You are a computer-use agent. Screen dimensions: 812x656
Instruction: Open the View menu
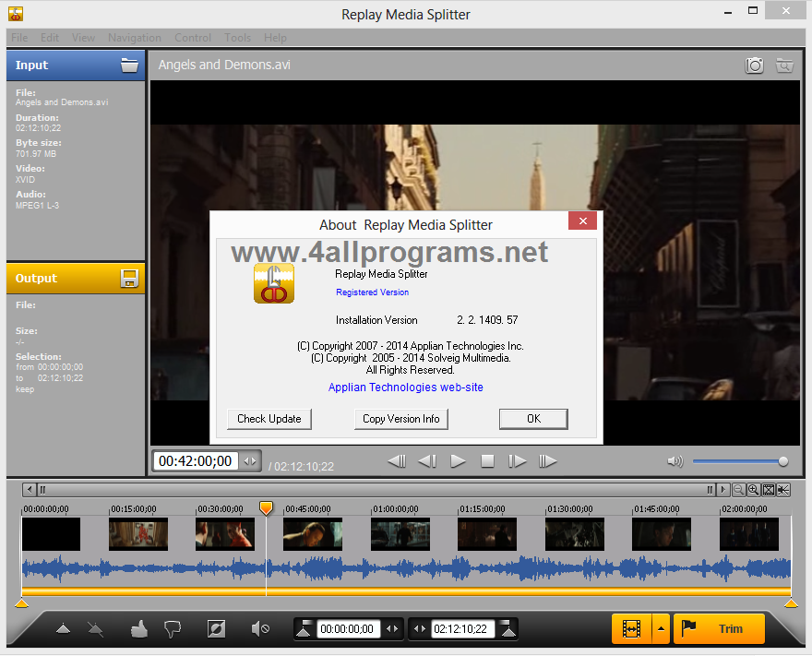tap(83, 38)
